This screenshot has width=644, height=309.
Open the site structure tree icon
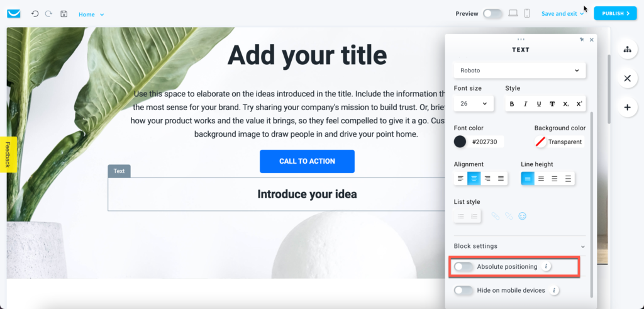pos(627,49)
